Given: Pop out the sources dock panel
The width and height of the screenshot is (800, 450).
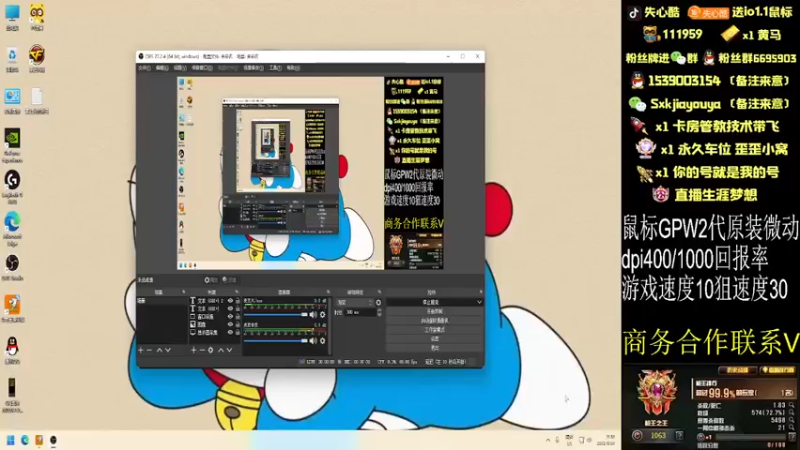Looking at the screenshot, I should (x=237, y=292).
